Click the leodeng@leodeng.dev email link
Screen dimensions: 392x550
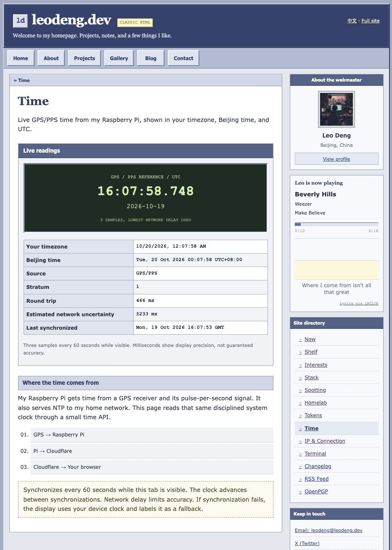coord(328,531)
